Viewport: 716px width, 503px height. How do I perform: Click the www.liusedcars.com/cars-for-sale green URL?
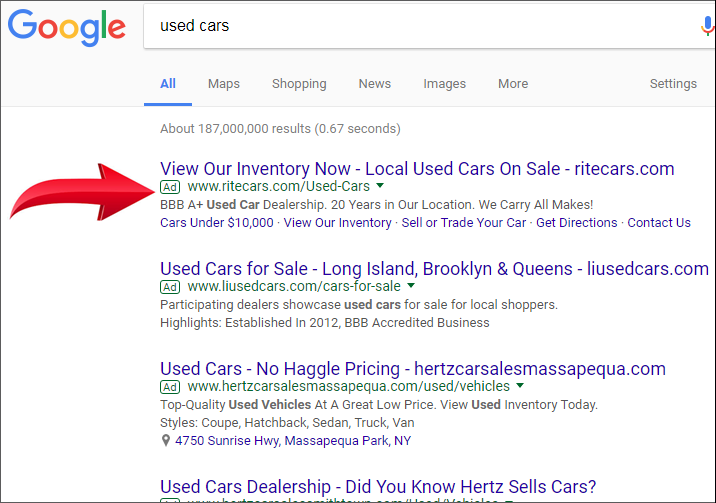(294, 286)
